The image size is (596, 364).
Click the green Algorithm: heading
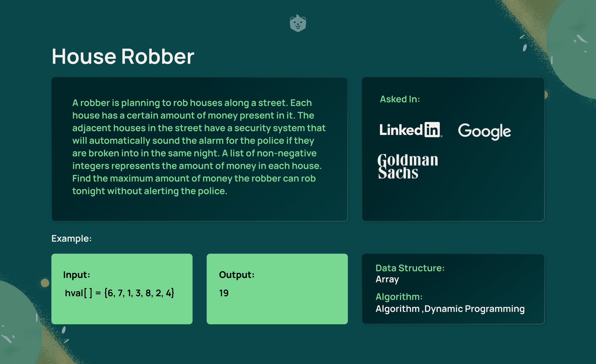pyautogui.click(x=399, y=297)
